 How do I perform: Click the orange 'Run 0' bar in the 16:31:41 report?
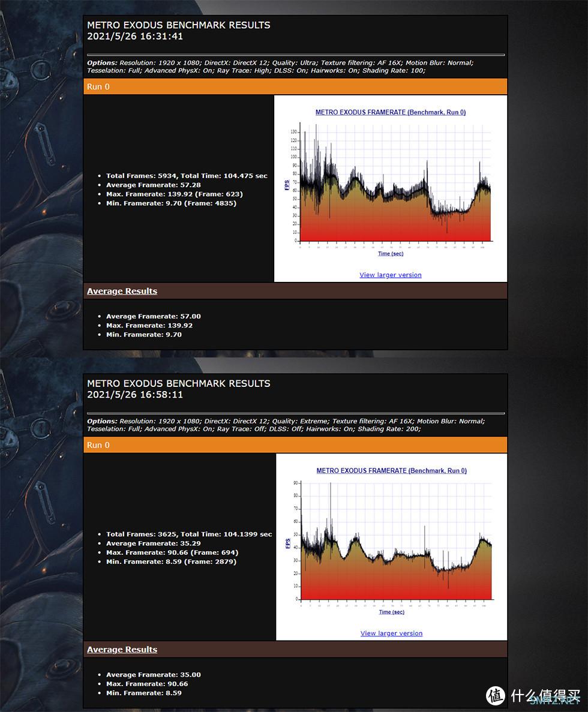point(295,87)
